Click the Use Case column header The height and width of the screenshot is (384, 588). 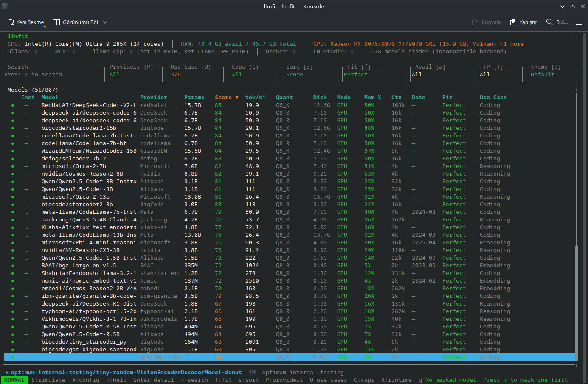pyautogui.click(x=493, y=98)
